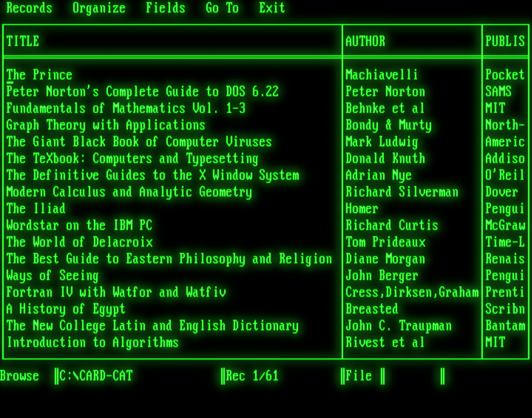Image resolution: width=532 pixels, height=418 pixels.
Task: Open the Fields menu
Action: [x=166, y=8]
